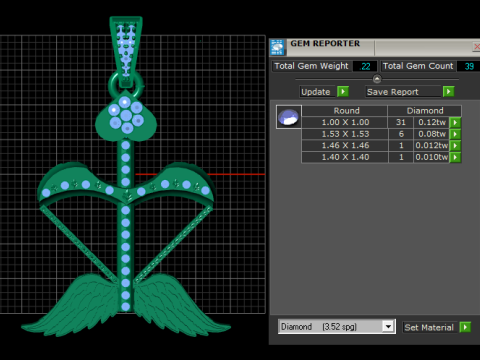480x360 pixels.
Task: Click green arrow for 1.00 X 1.00 row
Action: coord(455,122)
